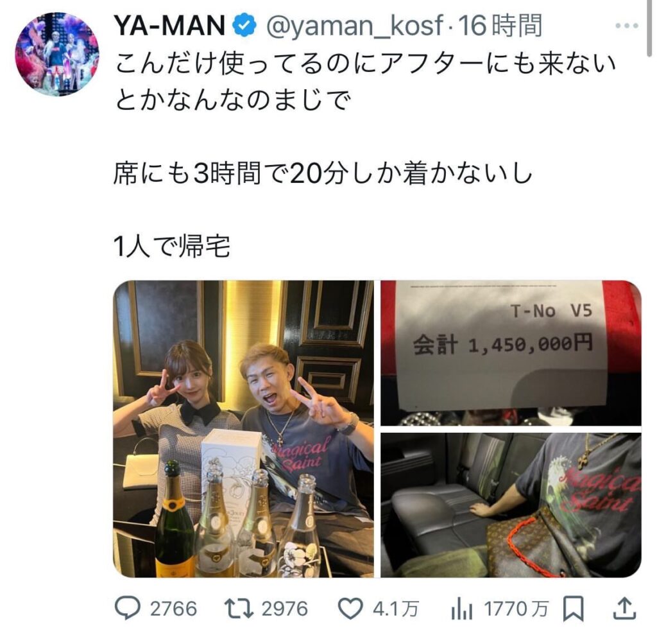Click the 1770万 views count
The height and width of the screenshot is (644, 657).
point(516,609)
